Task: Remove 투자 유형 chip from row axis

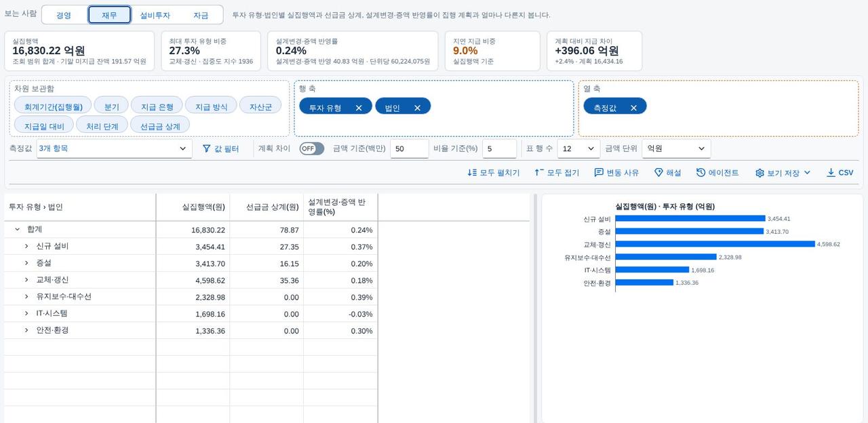Action: coord(359,108)
